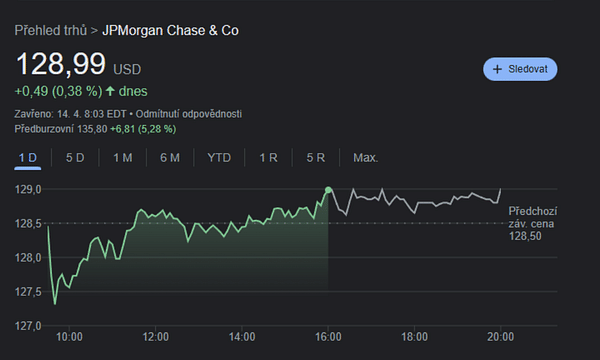Click the +0,49 (0,38 %) change text
Screen dimensions: 600x360
click(x=58, y=91)
